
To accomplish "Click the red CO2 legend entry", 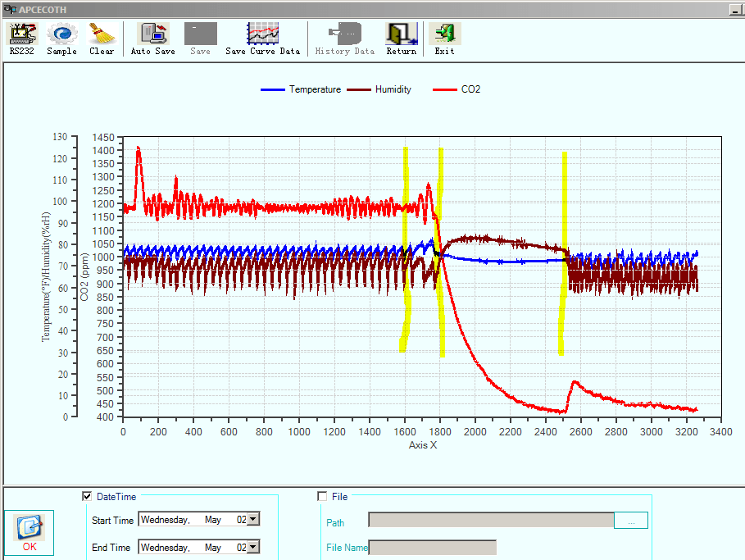I will pos(457,89).
